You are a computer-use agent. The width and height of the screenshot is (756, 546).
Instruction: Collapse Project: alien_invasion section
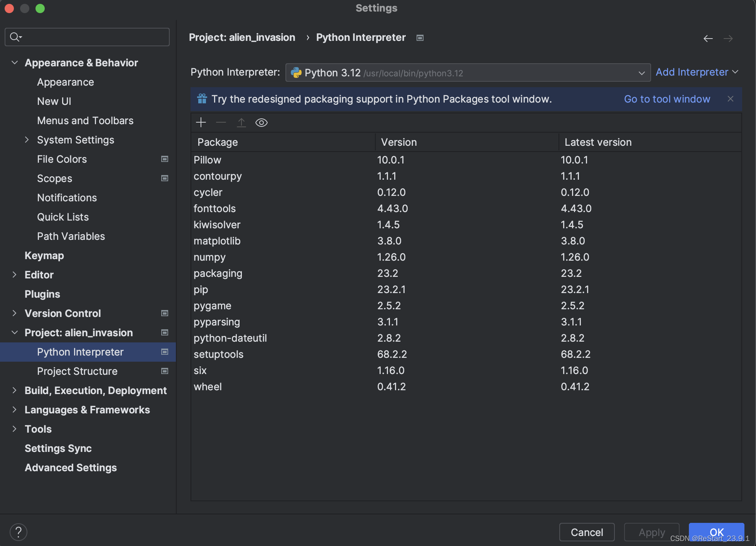(x=15, y=332)
